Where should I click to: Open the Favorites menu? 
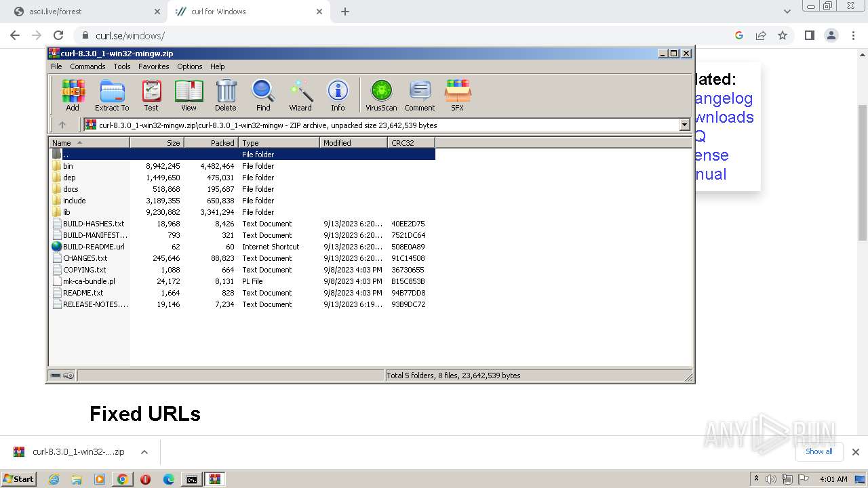point(154,66)
